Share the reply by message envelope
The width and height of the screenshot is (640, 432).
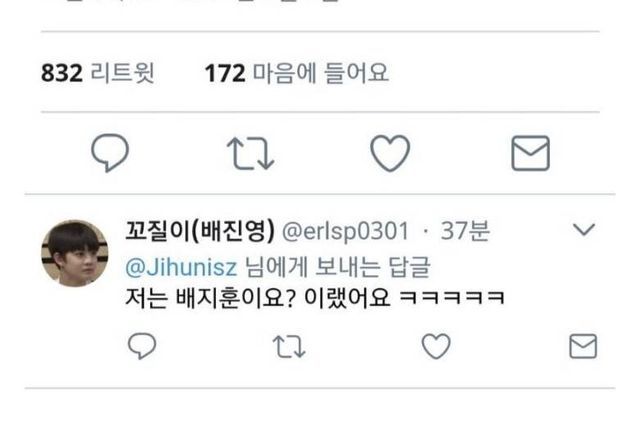point(583,346)
